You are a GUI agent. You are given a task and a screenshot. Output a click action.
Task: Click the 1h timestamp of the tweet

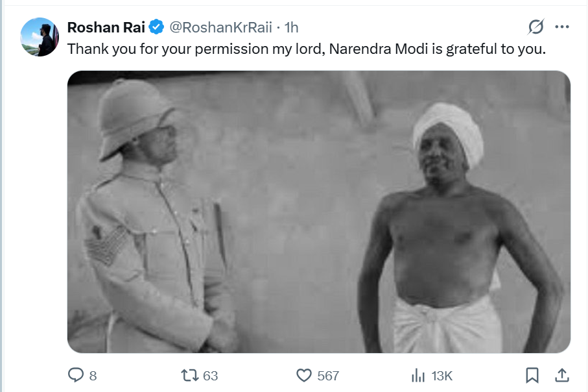coord(291,27)
